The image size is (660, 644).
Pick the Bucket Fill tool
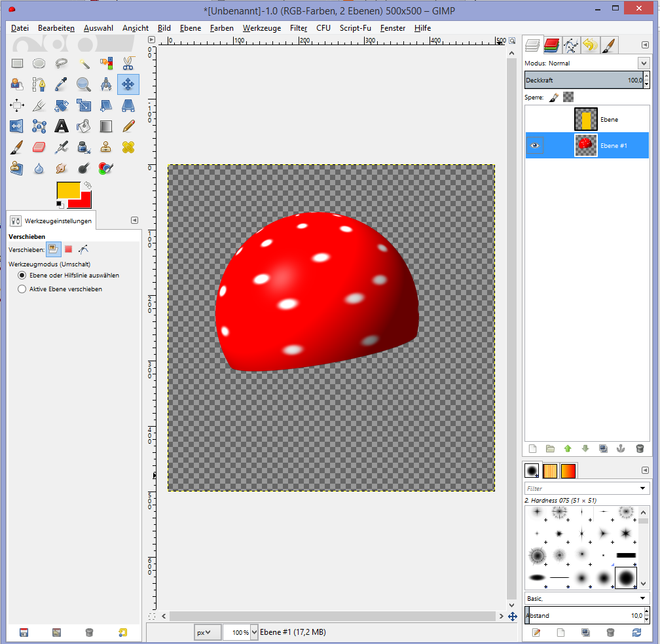click(84, 126)
